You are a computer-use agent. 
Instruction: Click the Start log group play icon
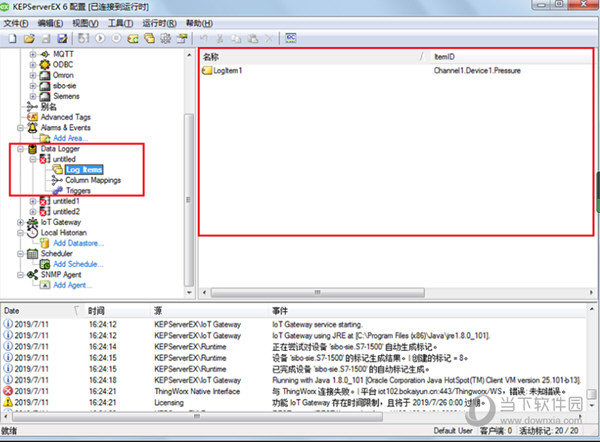point(100,38)
